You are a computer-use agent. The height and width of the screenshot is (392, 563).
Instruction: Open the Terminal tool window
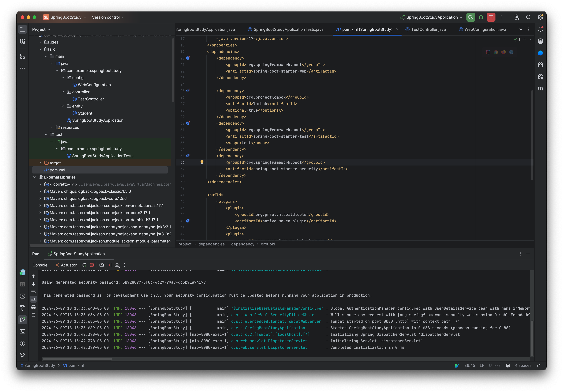coord(22,331)
